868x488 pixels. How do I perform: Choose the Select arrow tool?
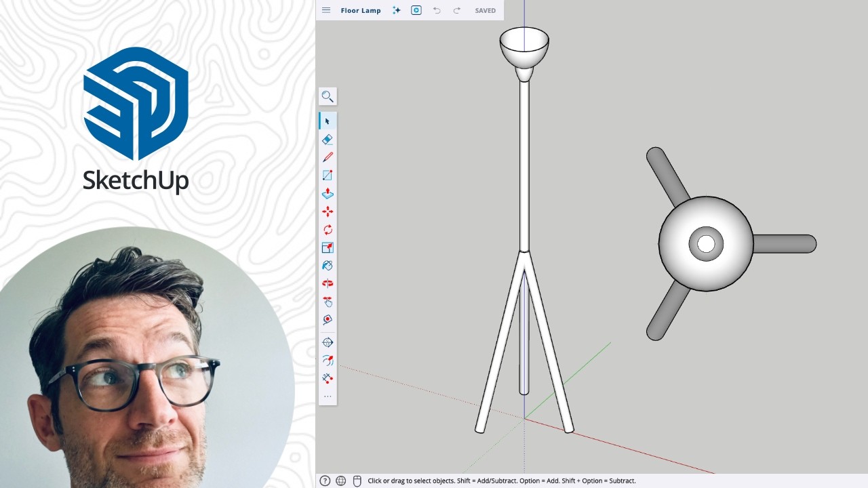pos(328,121)
